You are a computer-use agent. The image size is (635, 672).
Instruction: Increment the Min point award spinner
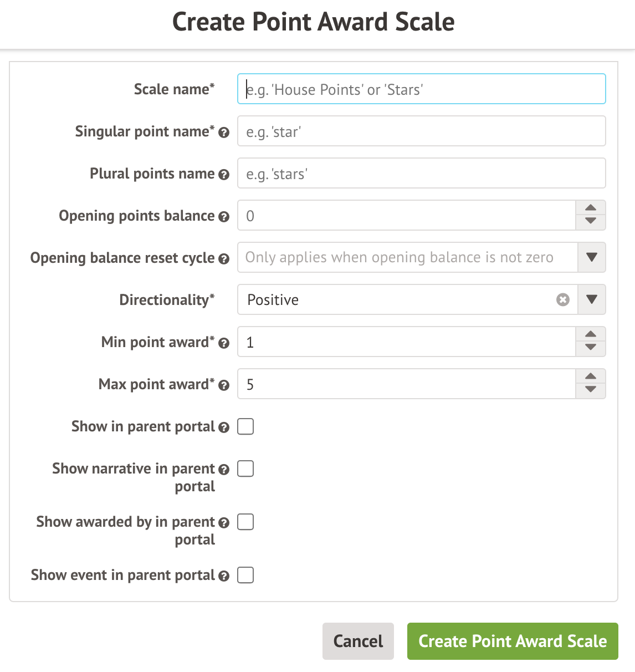point(591,334)
